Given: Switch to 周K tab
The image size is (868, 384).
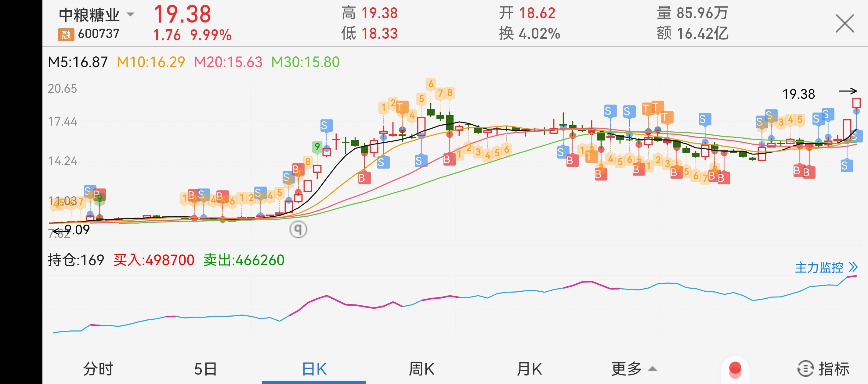Looking at the screenshot, I should coord(421,368).
